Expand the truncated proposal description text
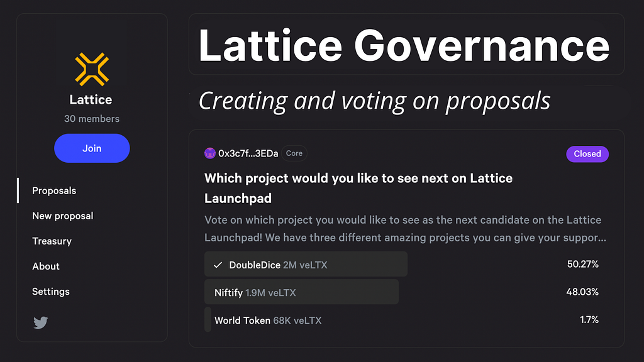 (x=406, y=229)
